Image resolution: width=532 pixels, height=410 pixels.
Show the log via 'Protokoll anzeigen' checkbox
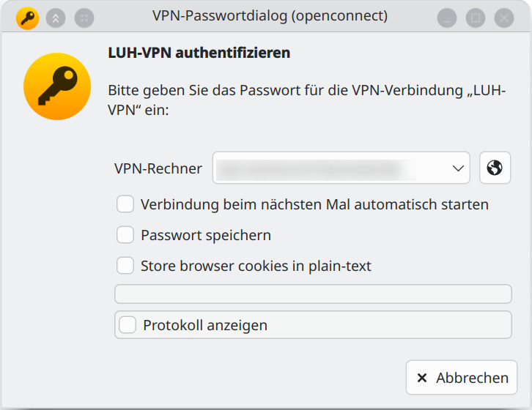pyautogui.click(x=128, y=325)
